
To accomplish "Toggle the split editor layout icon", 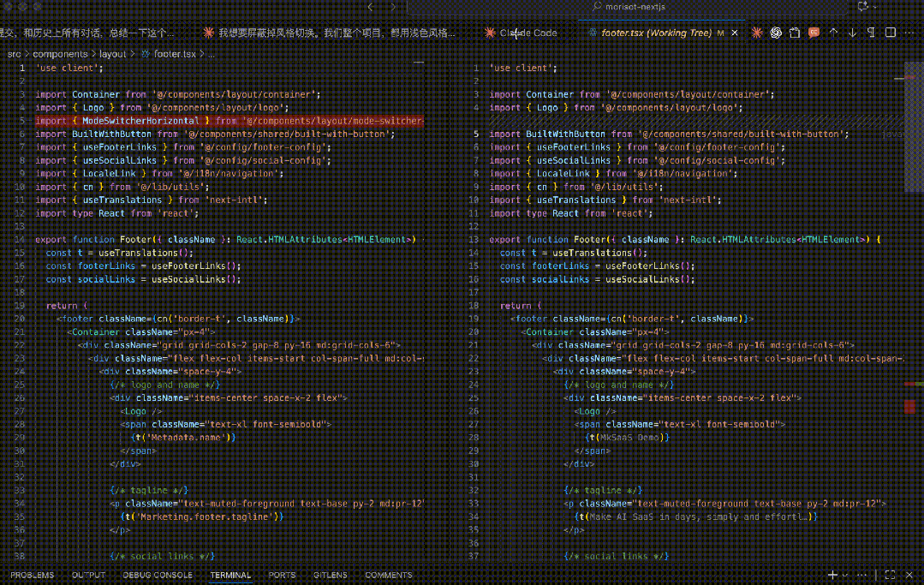I will pos(891,33).
